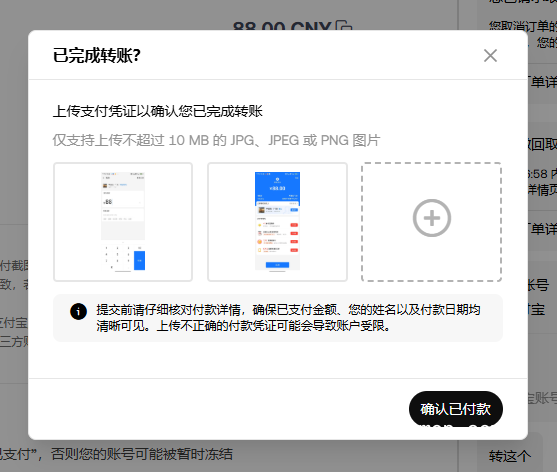Click the copy icon beside 88.00 CNY
The width and height of the screenshot is (557, 472).
pos(344,26)
